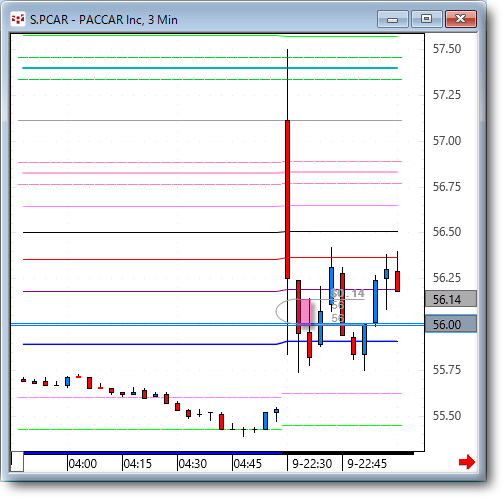Click the S.PCAR - PACCAR Inc title text
504x499 pixels.
[104, 20]
